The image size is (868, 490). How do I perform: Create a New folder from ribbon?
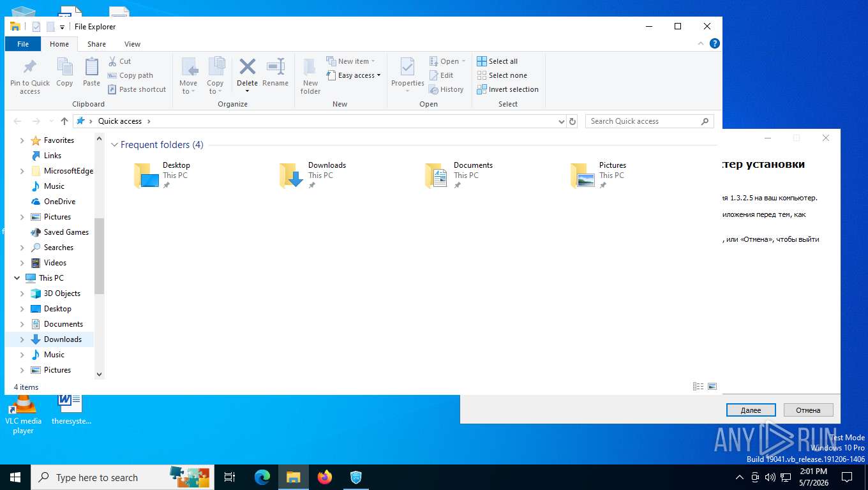pyautogui.click(x=311, y=77)
